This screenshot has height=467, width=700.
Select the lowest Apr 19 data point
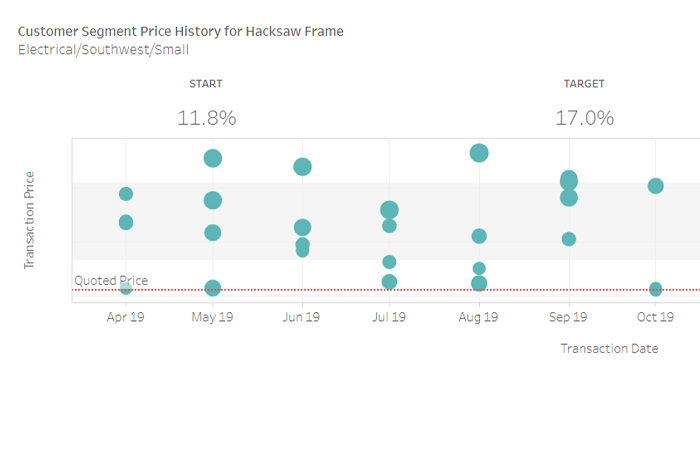coord(126,288)
